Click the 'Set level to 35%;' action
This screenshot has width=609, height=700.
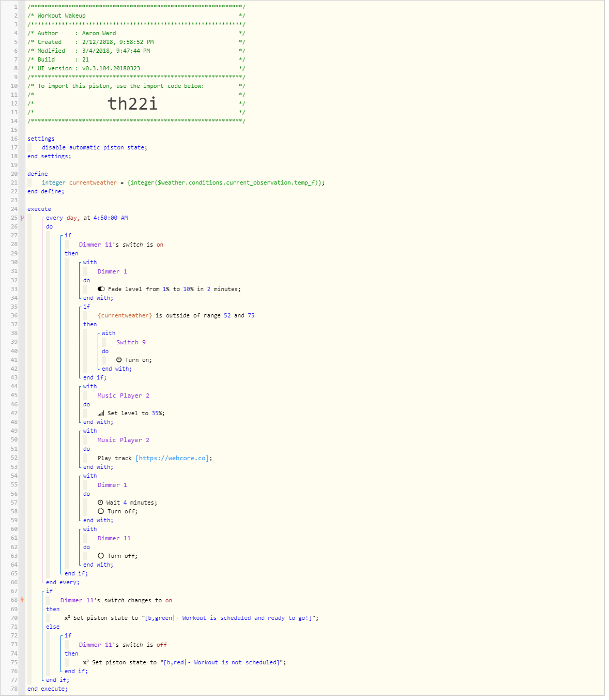136,413
